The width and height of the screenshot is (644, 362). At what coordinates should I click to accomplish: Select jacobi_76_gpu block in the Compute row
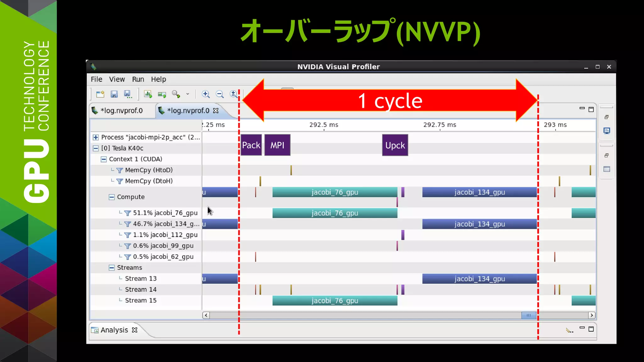(x=335, y=192)
